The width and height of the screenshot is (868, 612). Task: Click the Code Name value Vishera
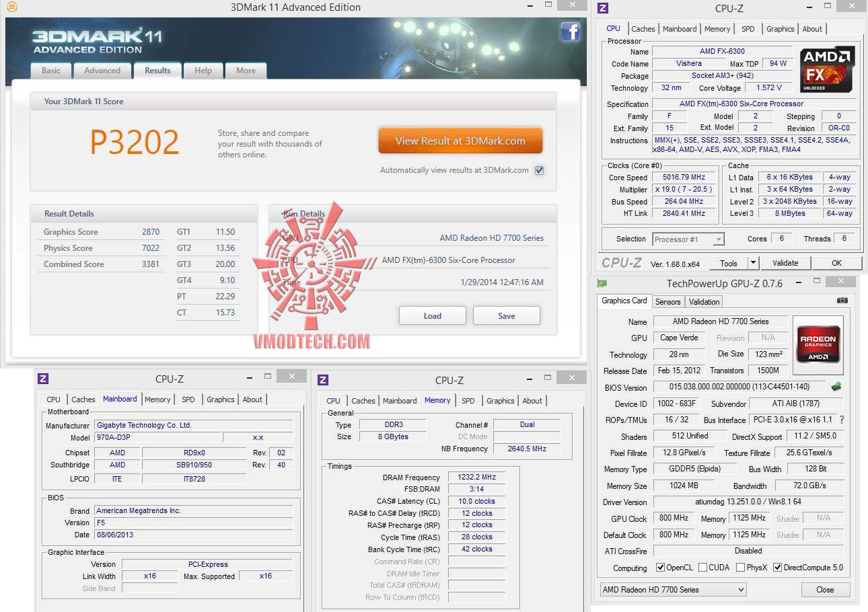coord(689,63)
